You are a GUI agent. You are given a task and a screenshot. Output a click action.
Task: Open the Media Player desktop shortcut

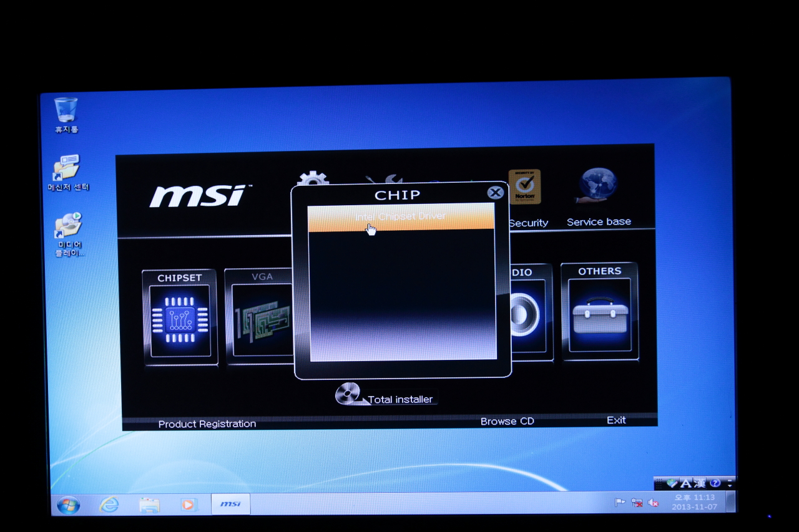click(69, 234)
